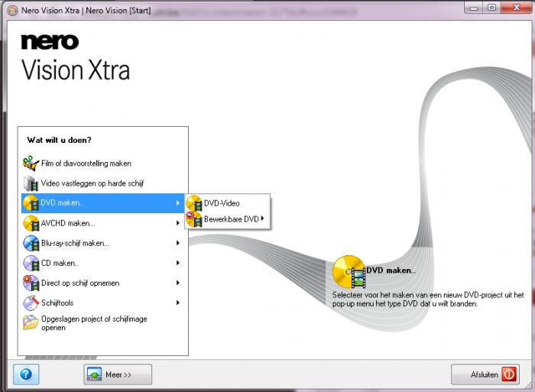The height and width of the screenshot is (392, 535).
Task: Maximize the Nero Vision window
Action: [491, 8]
